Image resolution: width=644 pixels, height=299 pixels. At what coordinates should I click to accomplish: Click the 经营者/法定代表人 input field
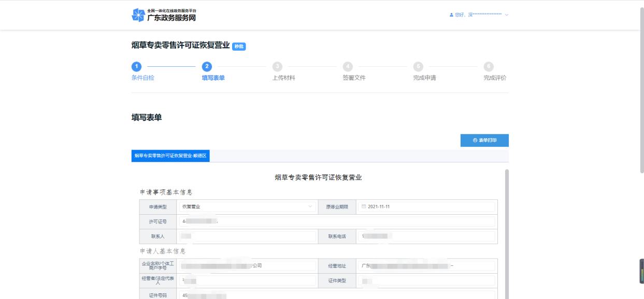click(248, 281)
